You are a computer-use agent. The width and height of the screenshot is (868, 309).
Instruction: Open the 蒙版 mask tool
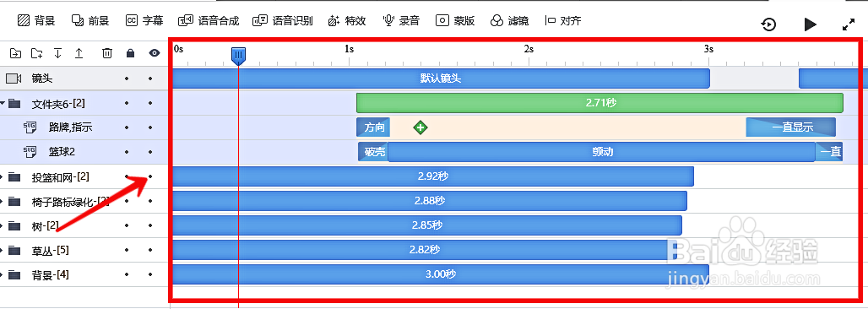click(x=455, y=21)
